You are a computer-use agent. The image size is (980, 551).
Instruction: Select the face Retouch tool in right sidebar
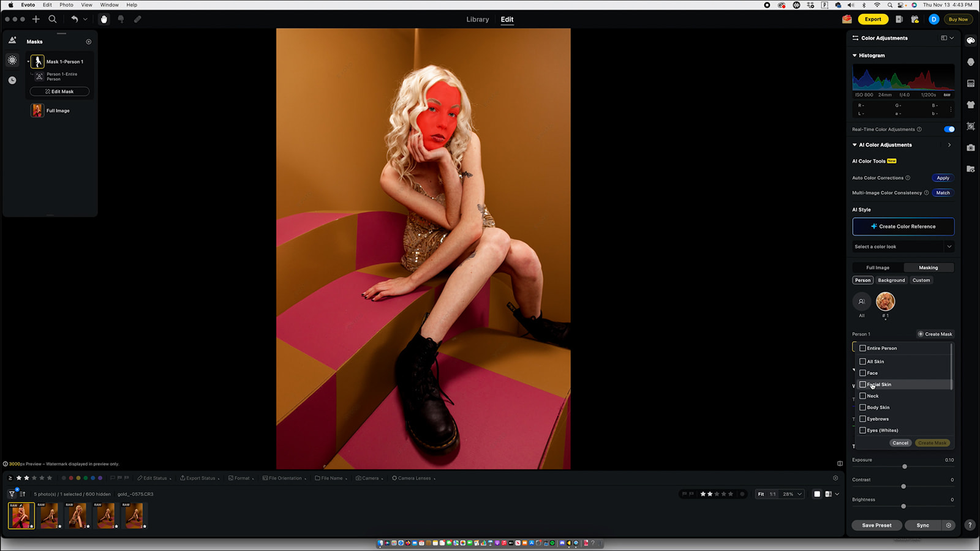coord(971,62)
